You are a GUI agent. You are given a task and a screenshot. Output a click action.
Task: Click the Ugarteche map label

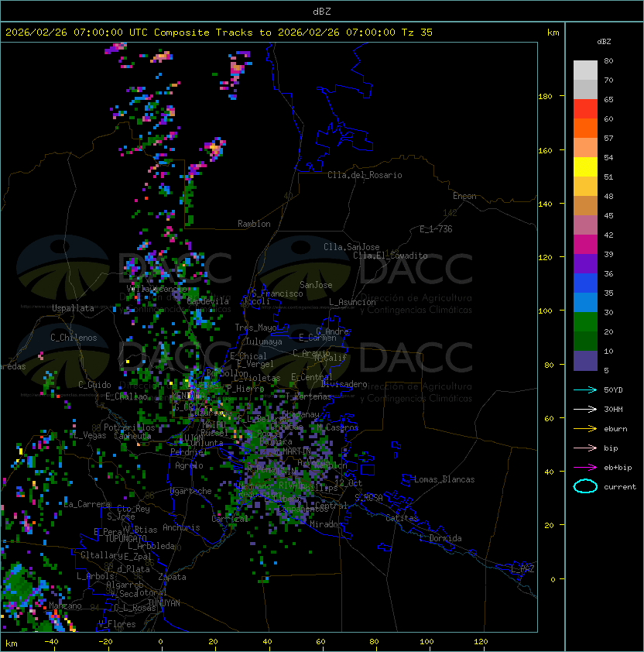click(x=191, y=491)
